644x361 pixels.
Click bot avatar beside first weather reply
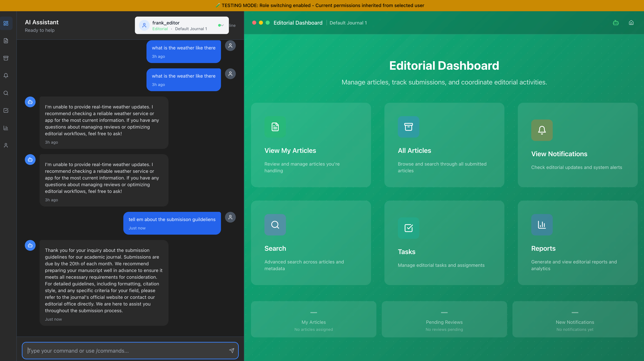pyautogui.click(x=30, y=102)
